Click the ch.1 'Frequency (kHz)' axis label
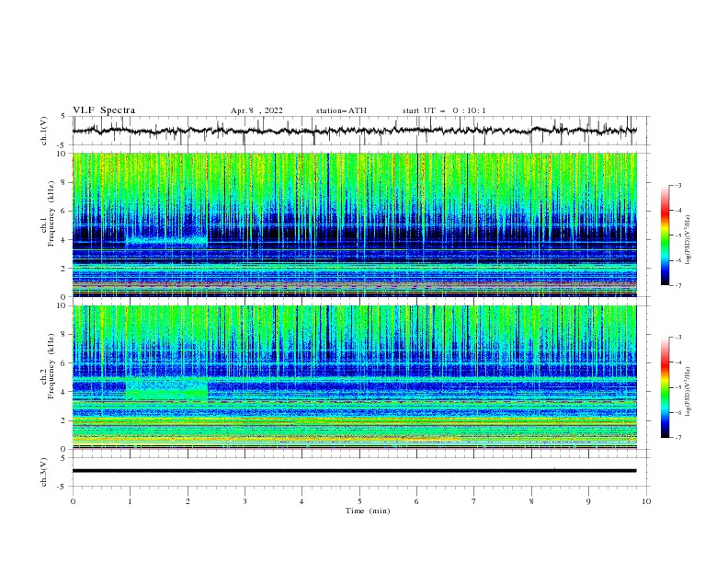728x563 pixels. coord(51,214)
